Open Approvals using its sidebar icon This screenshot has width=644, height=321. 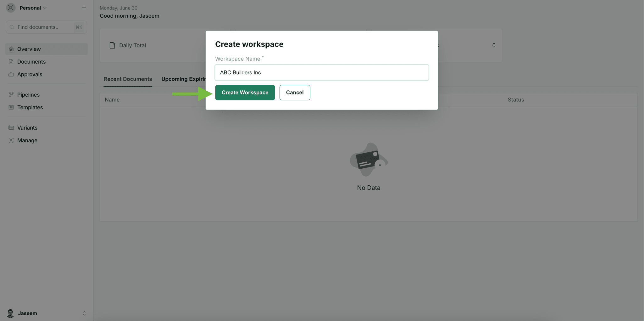pyautogui.click(x=11, y=74)
